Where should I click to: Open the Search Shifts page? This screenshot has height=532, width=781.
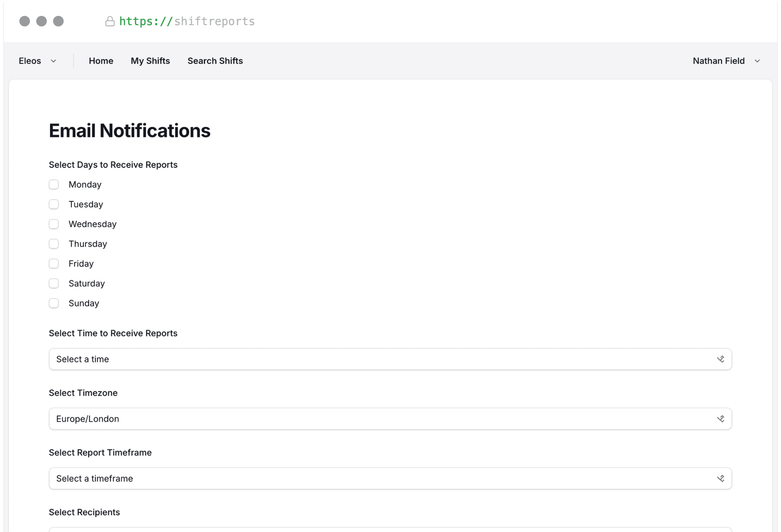pos(215,61)
